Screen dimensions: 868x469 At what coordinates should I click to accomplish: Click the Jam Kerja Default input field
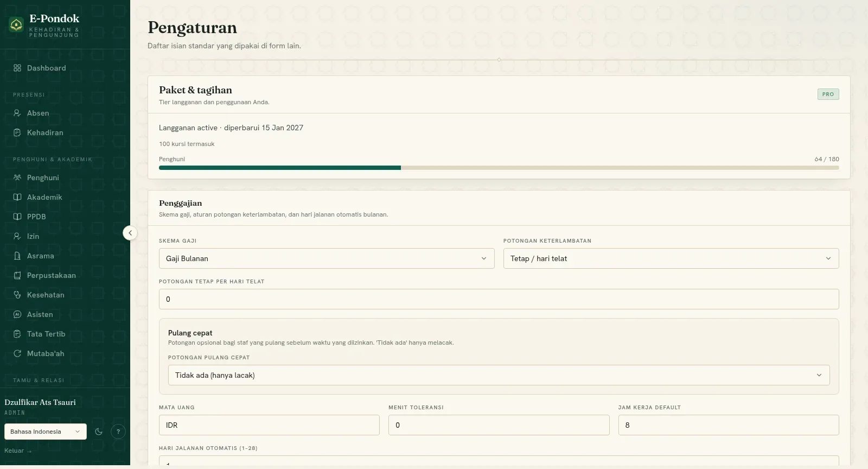(x=729, y=425)
